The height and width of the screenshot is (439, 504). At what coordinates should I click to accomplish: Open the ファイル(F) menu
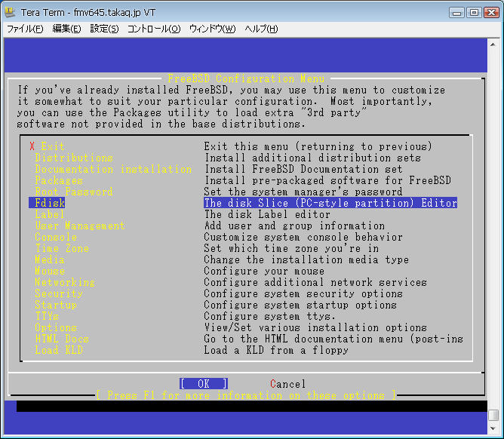click(x=25, y=29)
